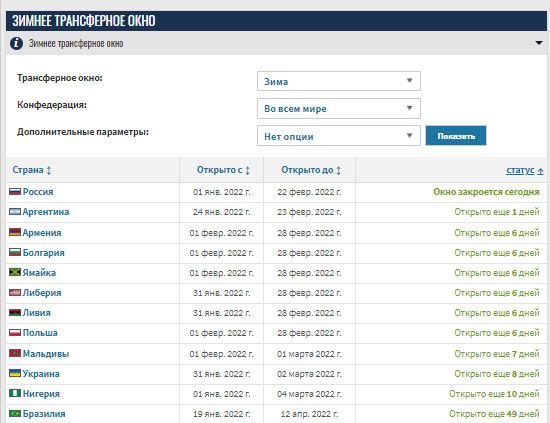This screenshot has width=550, height=423.
Task: Click the Russia flag icon
Action: pos(15,191)
